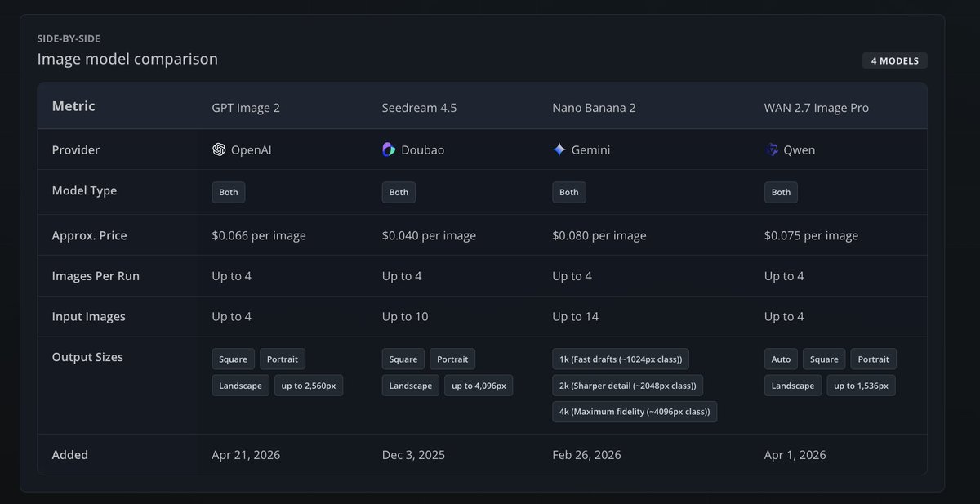Click the Both tag under Seedream 4.5
Screen dimensions: 980x504
(x=399, y=192)
